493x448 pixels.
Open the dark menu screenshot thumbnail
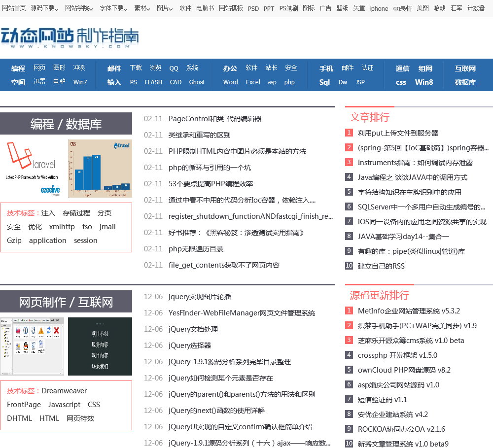click(x=100, y=346)
